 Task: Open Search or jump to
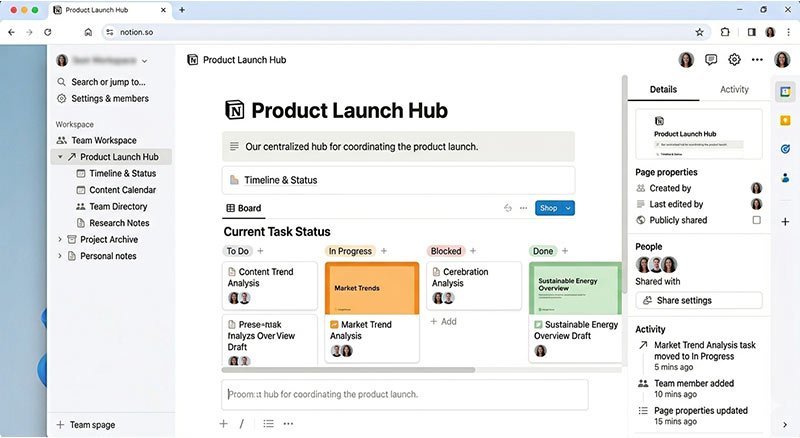pos(108,82)
